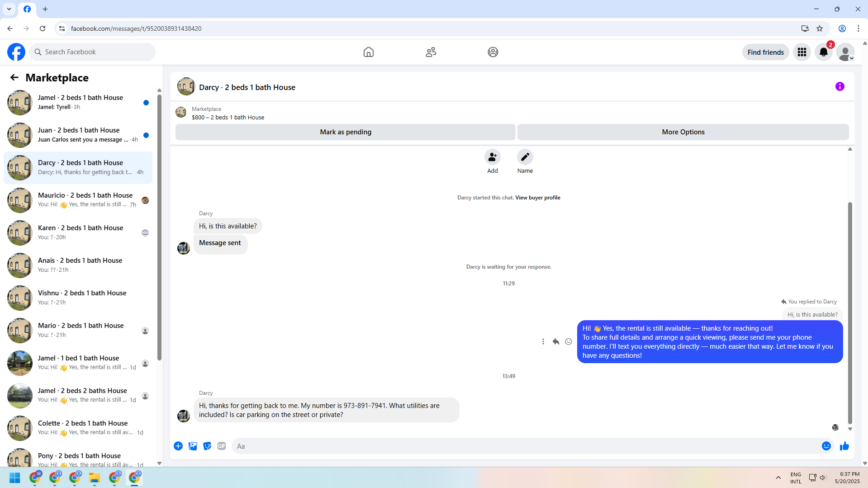Open Anais 2 beds 1 bath House chat
Viewport: 868px width, 488px height.
click(78, 265)
